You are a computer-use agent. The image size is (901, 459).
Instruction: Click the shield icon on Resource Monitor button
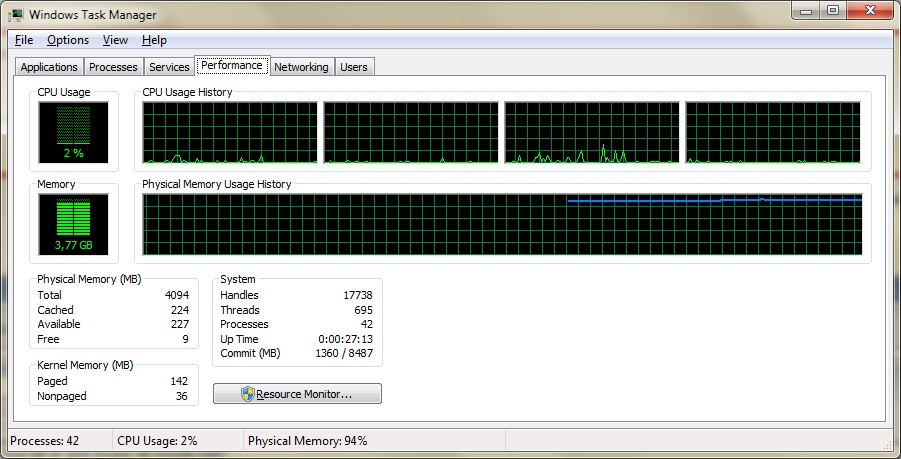248,394
